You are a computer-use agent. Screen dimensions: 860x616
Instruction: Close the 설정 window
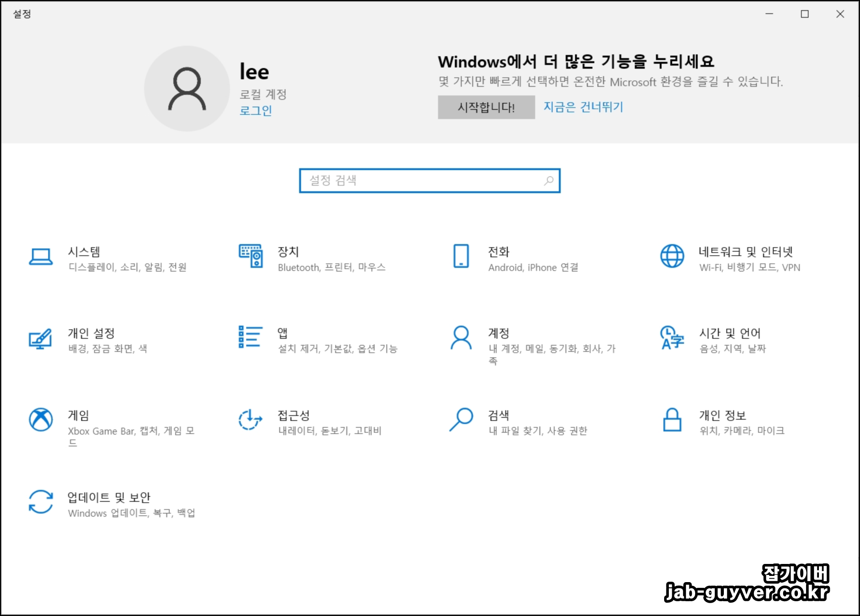coord(840,14)
